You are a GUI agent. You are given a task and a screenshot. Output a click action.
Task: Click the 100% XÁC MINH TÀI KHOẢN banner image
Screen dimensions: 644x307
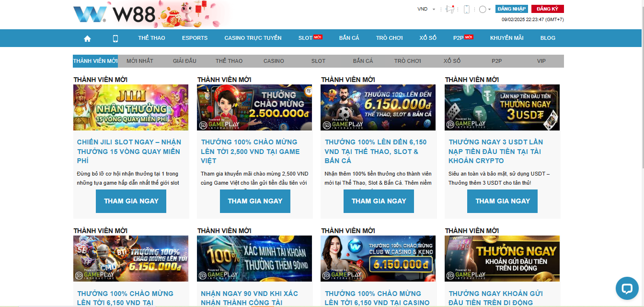point(254,259)
